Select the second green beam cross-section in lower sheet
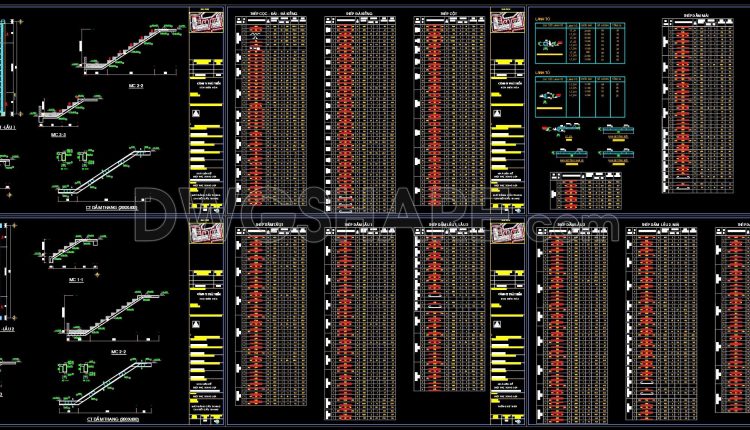 [x=85, y=370]
